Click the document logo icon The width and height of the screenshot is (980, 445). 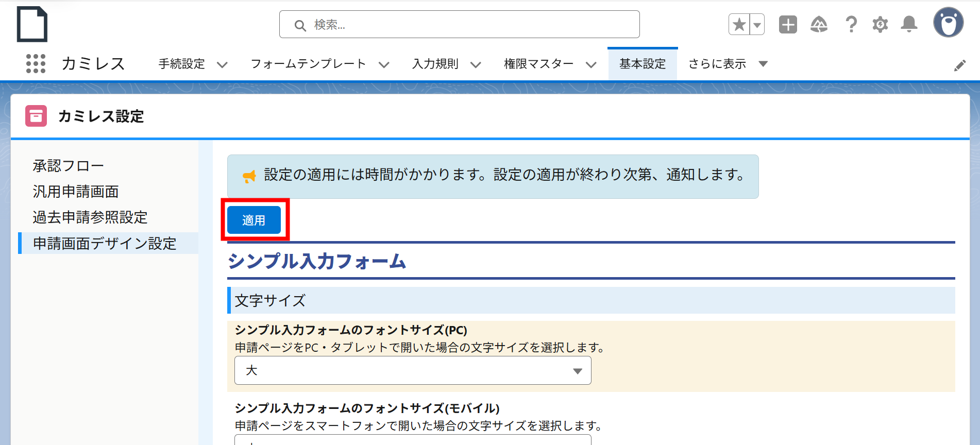pos(32,24)
